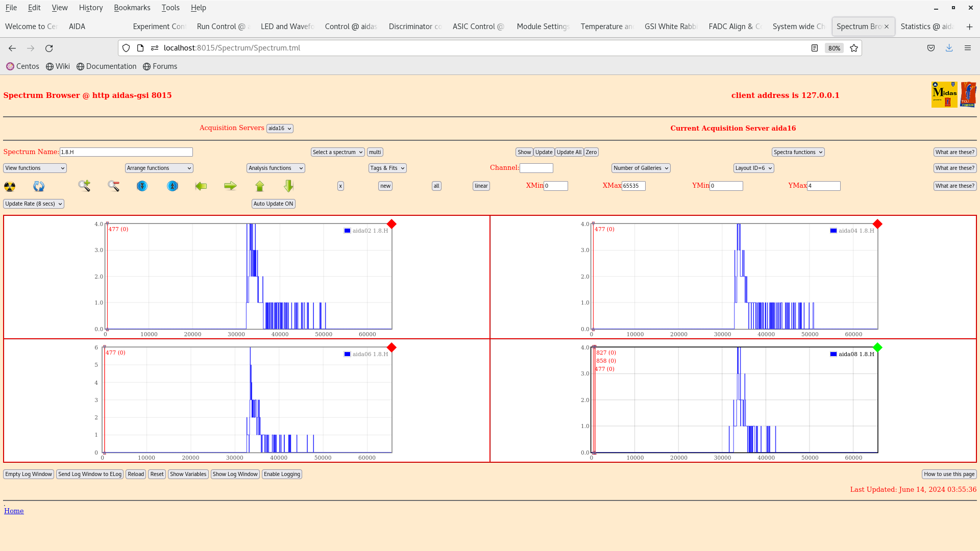Follow the Home link
Image resolution: width=980 pixels, height=551 pixels.
[x=14, y=511]
